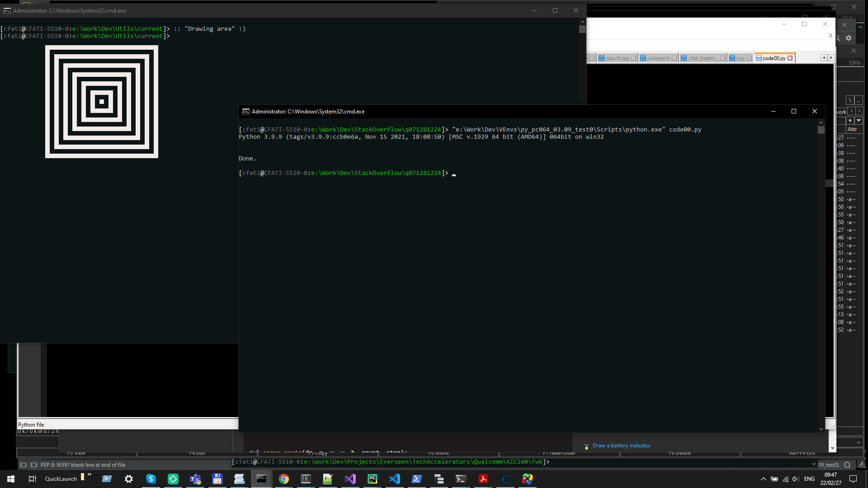Open the volume control in system tray
Screen dimensions: 868x488
[x=796, y=479]
